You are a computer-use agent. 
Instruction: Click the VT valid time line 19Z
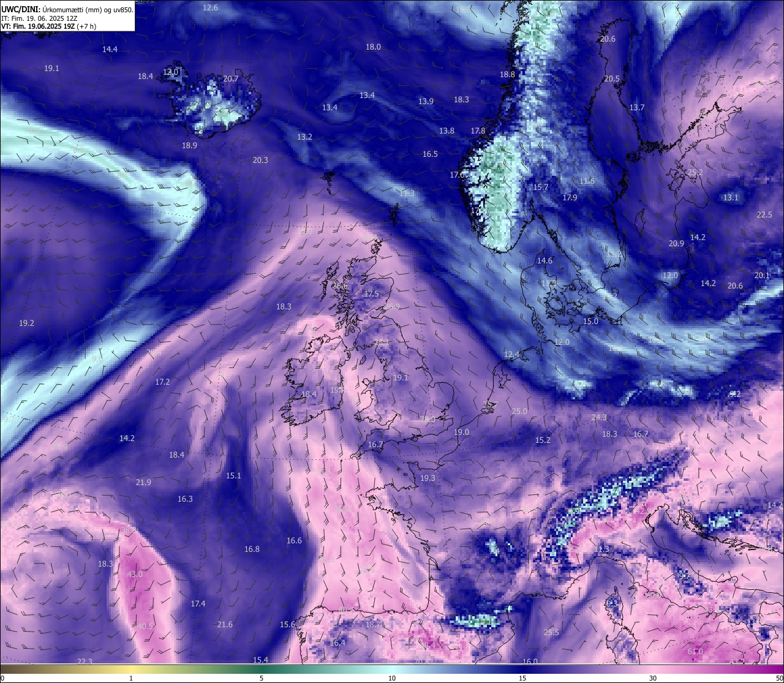click(48, 26)
